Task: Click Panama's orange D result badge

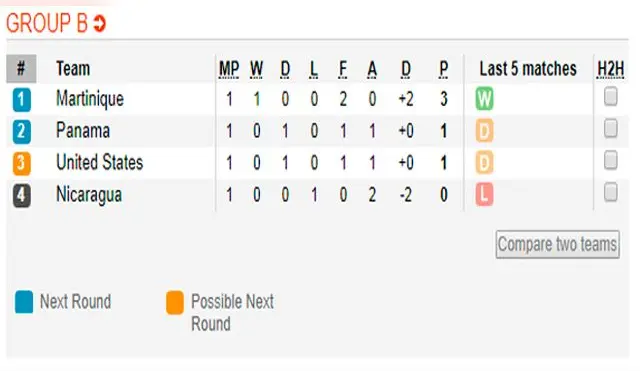Action: tap(484, 131)
